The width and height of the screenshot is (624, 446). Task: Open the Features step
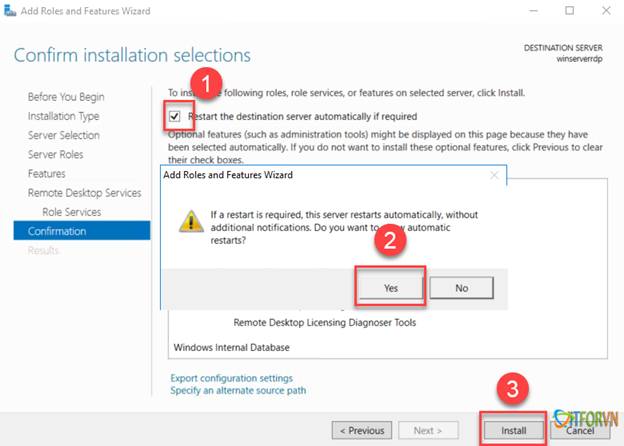click(47, 174)
